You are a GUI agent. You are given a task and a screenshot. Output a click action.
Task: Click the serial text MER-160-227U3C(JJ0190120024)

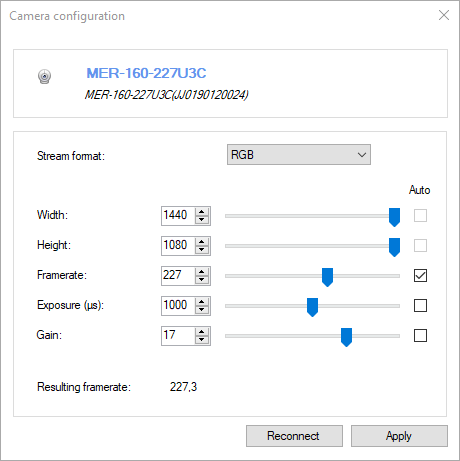point(167,95)
